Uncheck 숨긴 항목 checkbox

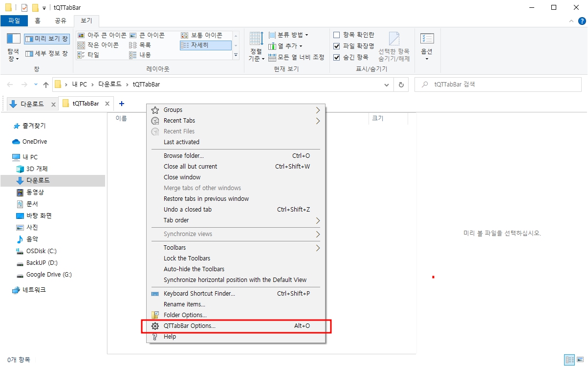click(x=336, y=57)
